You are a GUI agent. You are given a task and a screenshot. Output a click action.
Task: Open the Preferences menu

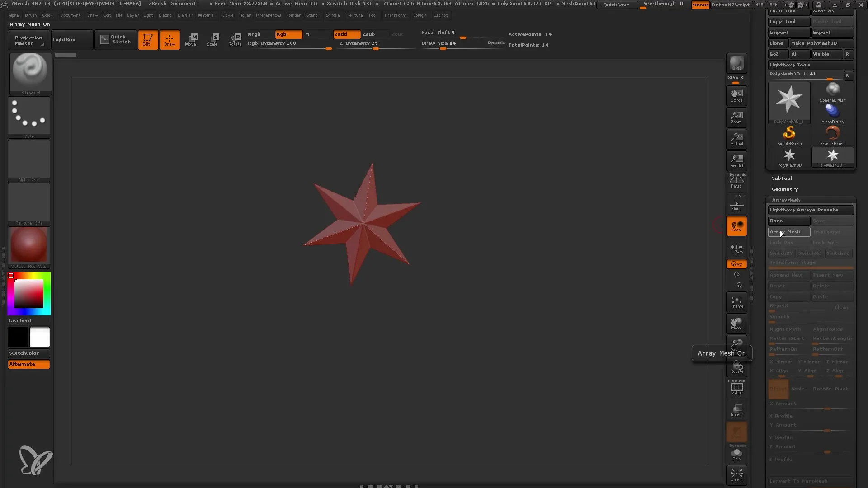point(267,15)
